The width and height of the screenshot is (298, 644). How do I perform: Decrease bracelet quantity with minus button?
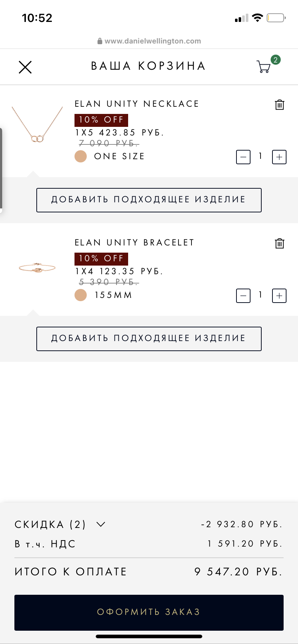pyautogui.click(x=243, y=296)
